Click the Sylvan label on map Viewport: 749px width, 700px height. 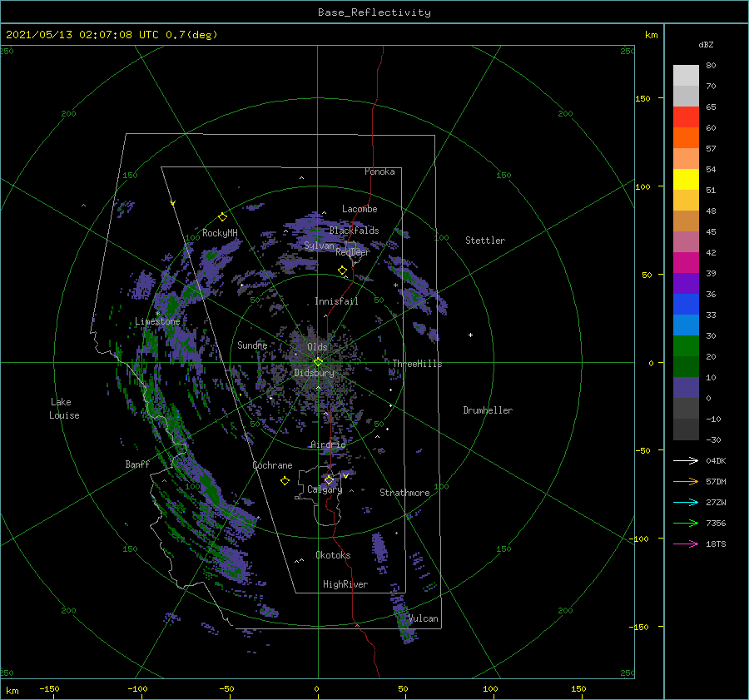point(319,246)
